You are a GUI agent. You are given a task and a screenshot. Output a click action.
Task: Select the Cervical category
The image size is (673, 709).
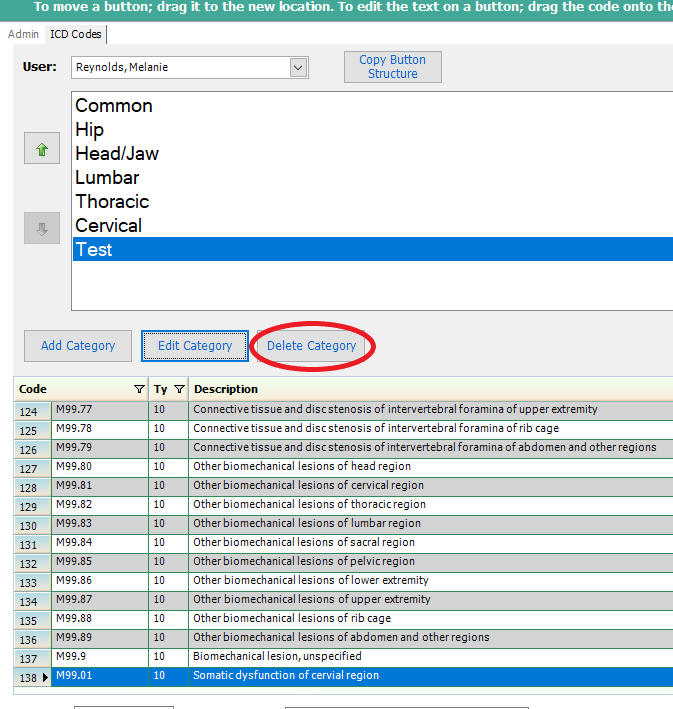pyautogui.click(x=108, y=226)
